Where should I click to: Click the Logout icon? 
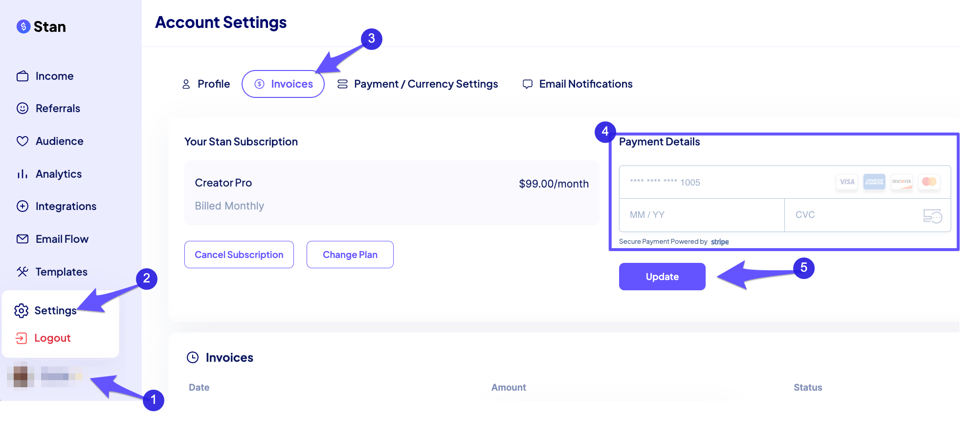tap(22, 338)
